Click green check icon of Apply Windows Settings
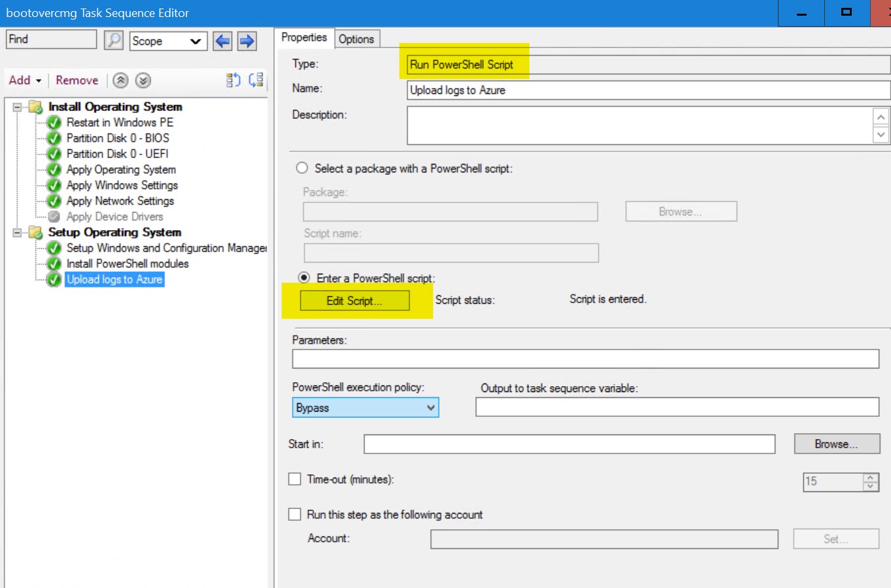 [x=54, y=185]
